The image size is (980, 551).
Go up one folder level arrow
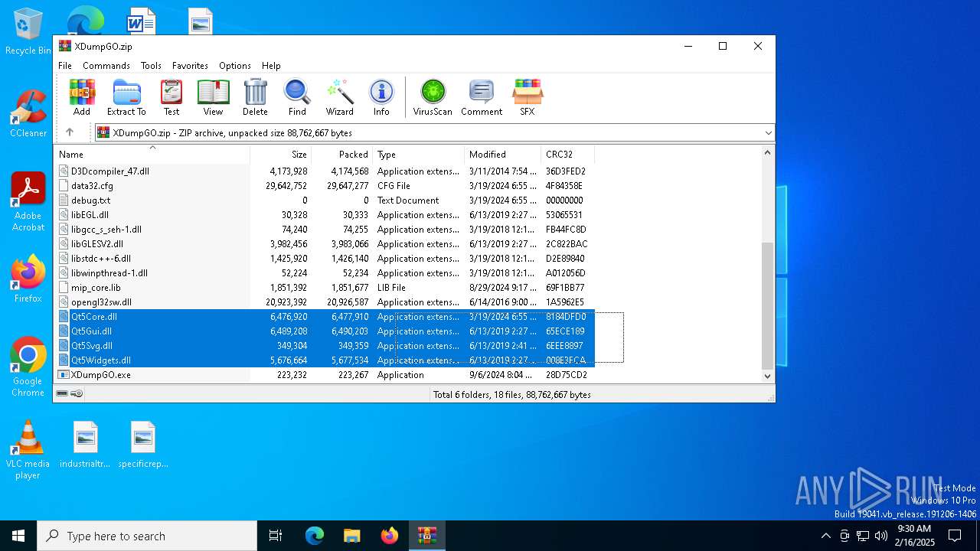(70, 132)
